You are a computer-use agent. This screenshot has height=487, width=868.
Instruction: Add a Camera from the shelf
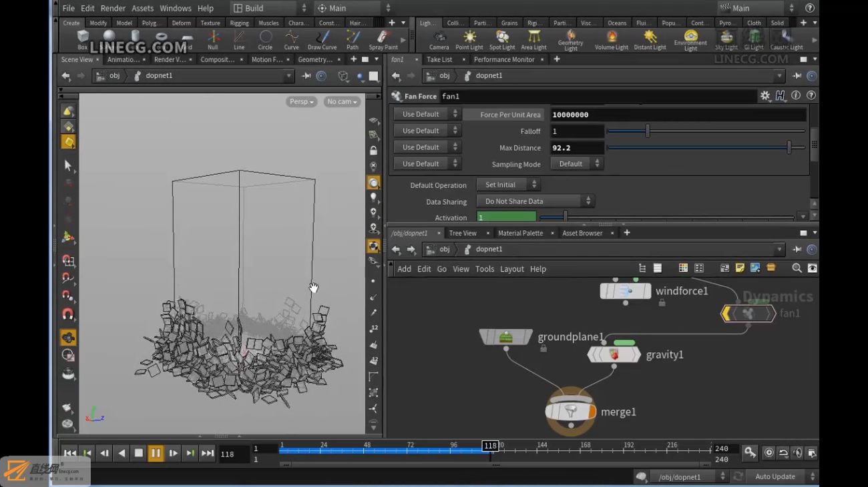tap(439, 39)
